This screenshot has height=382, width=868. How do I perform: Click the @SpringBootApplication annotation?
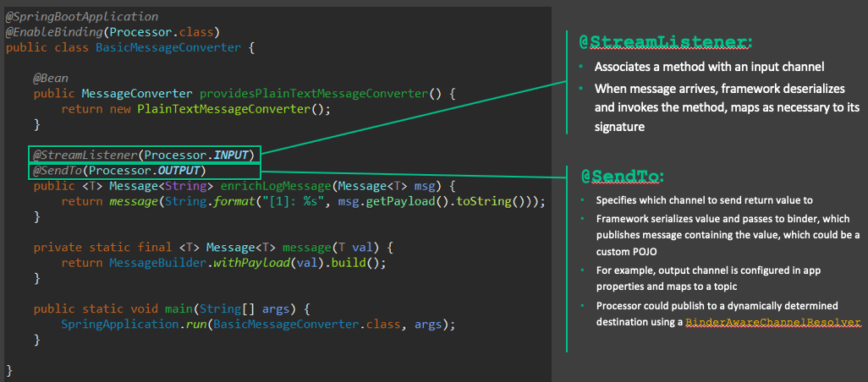(x=82, y=17)
